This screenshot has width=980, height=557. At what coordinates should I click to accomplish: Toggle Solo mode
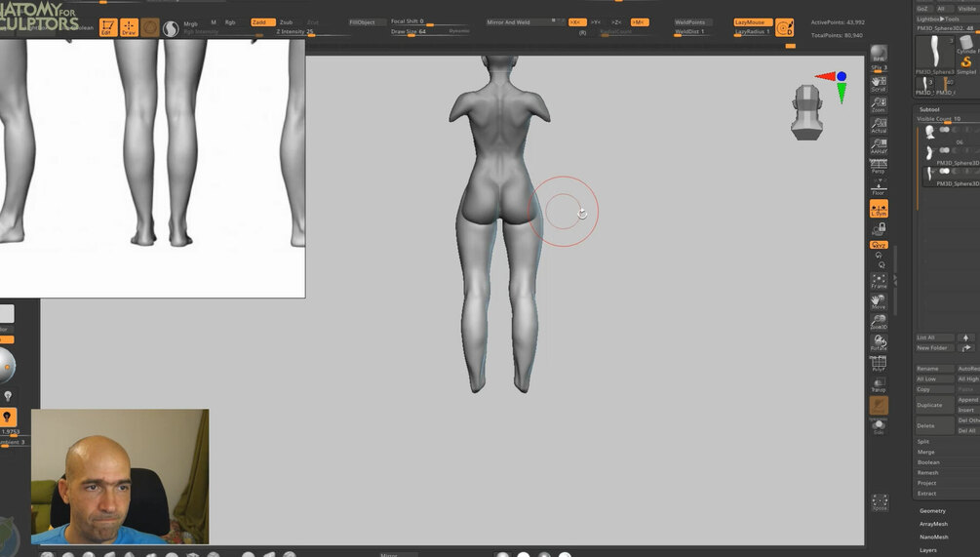tap(879, 427)
